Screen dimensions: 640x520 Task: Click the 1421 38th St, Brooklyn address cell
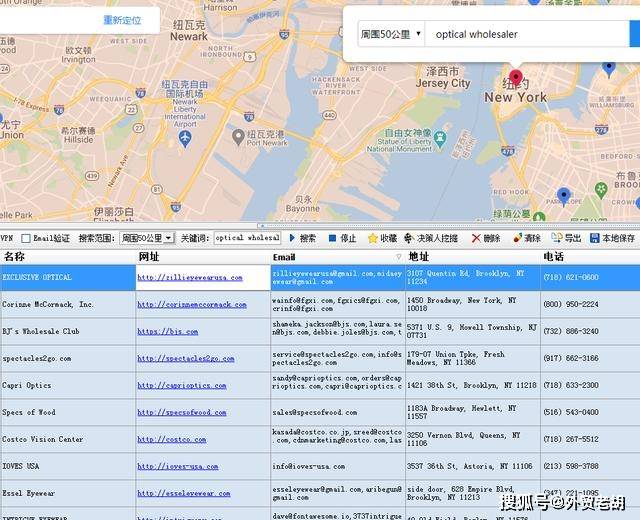(471, 385)
